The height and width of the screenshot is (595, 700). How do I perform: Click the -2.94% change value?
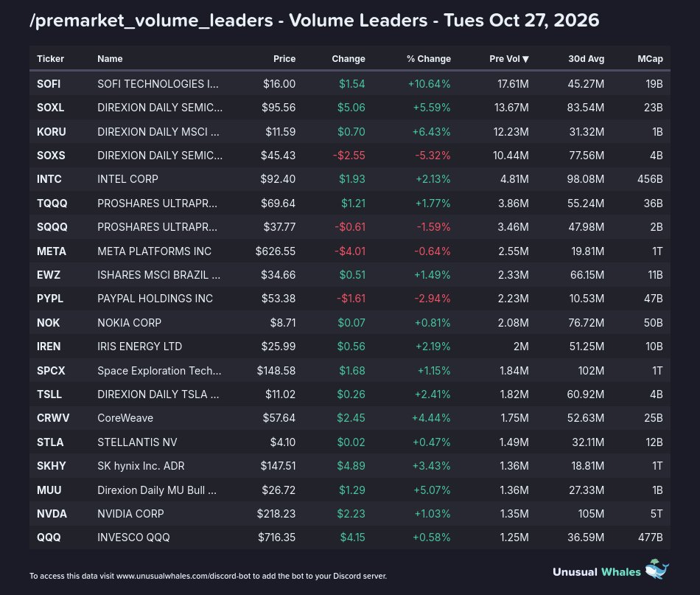[433, 299]
